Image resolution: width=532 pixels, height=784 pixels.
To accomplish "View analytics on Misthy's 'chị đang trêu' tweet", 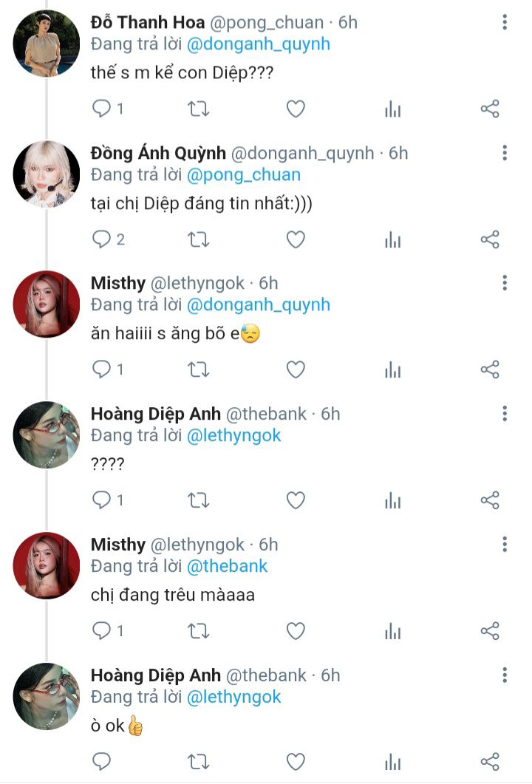I will coord(392,630).
